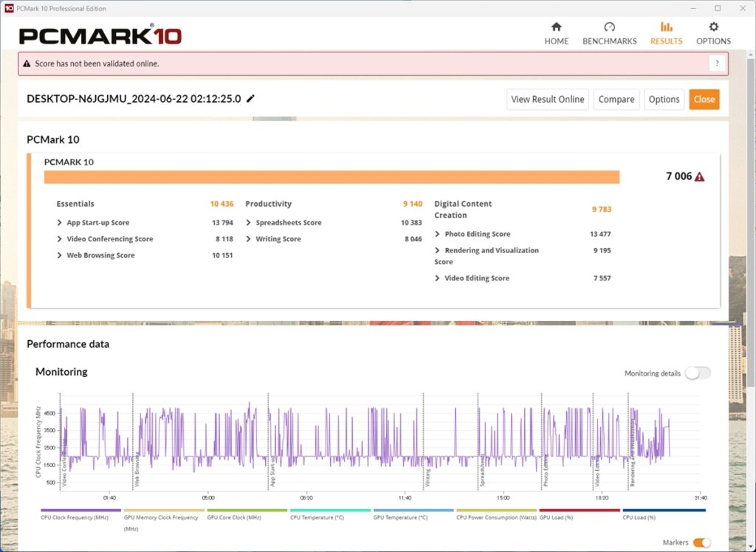Viewport: 756px width, 552px height.
Task: Click the Rendering and Visualization marker in chart
Action: (x=632, y=452)
